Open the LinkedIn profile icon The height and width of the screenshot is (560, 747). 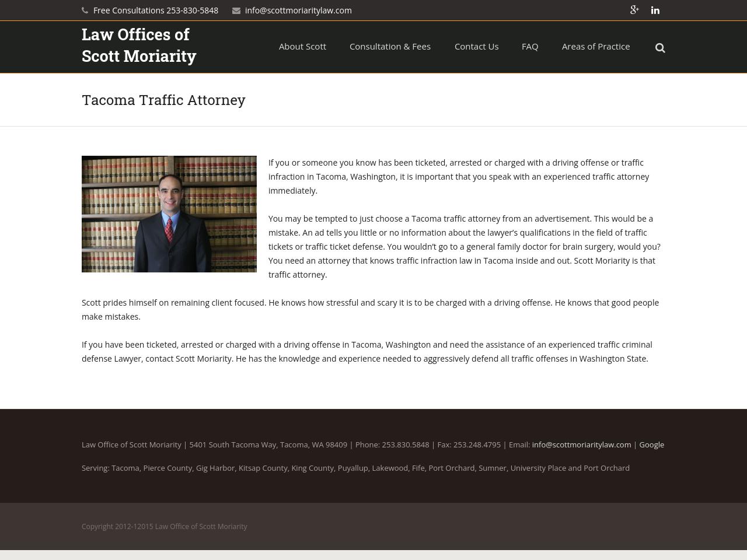tap(655, 10)
